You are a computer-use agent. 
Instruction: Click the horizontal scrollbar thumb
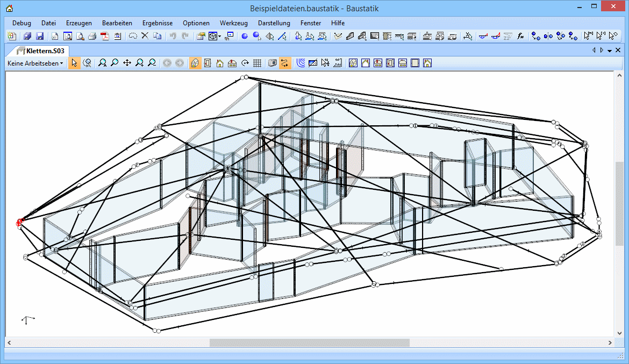click(x=309, y=342)
